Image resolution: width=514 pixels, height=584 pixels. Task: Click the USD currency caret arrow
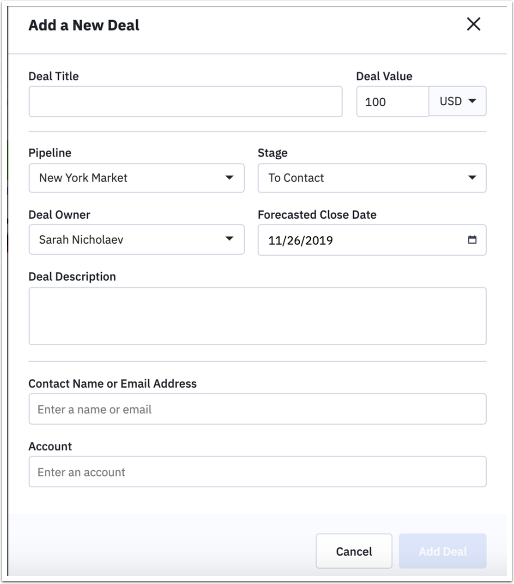point(472,101)
